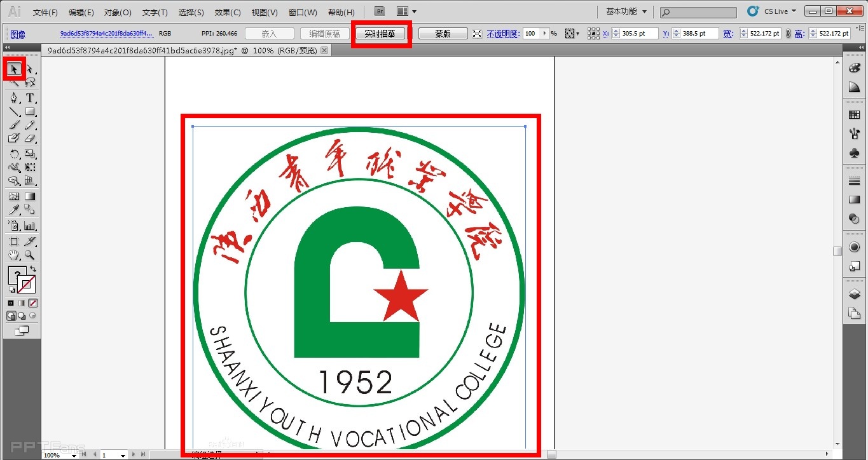This screenshot has width=868, height=460.
Task: Click the 蒙版 button
Action: (x=443, y=34)
